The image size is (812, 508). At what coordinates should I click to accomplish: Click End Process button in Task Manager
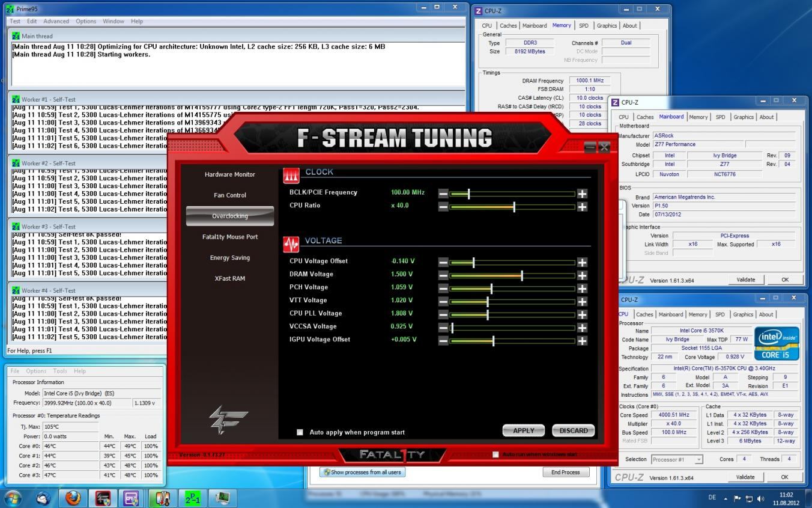pyautogui.click(x=566, y=473)
